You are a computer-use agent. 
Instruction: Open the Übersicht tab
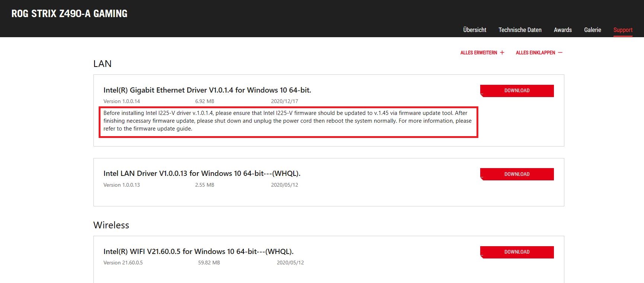(475, 30)
